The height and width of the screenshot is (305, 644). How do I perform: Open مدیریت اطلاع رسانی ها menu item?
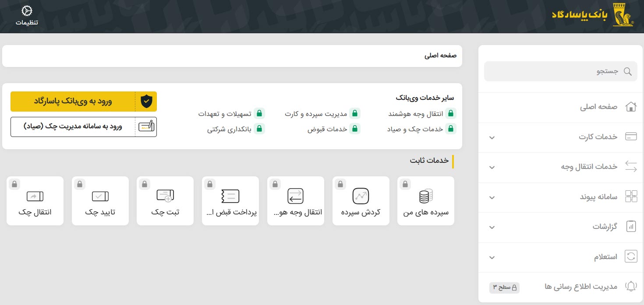click(x=580, y=287)
